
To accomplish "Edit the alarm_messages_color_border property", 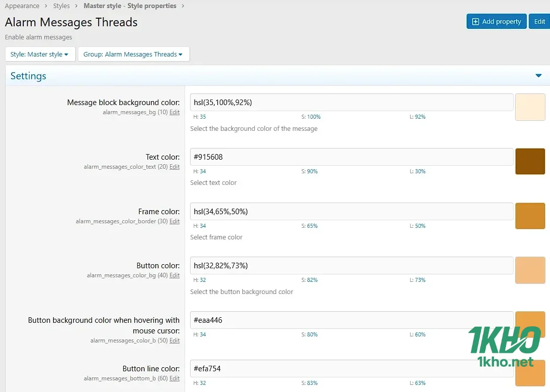I will pos(174,221).
